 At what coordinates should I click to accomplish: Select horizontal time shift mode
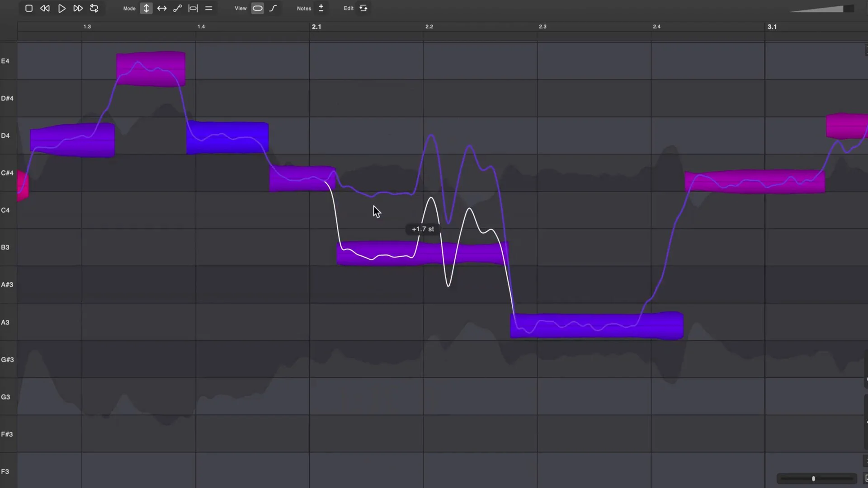tap(162, 8)
